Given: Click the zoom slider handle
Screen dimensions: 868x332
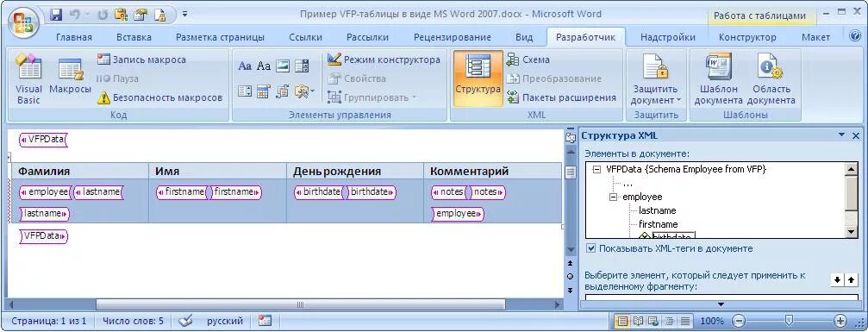Looking at the screenshot, I should coord(790,320).
